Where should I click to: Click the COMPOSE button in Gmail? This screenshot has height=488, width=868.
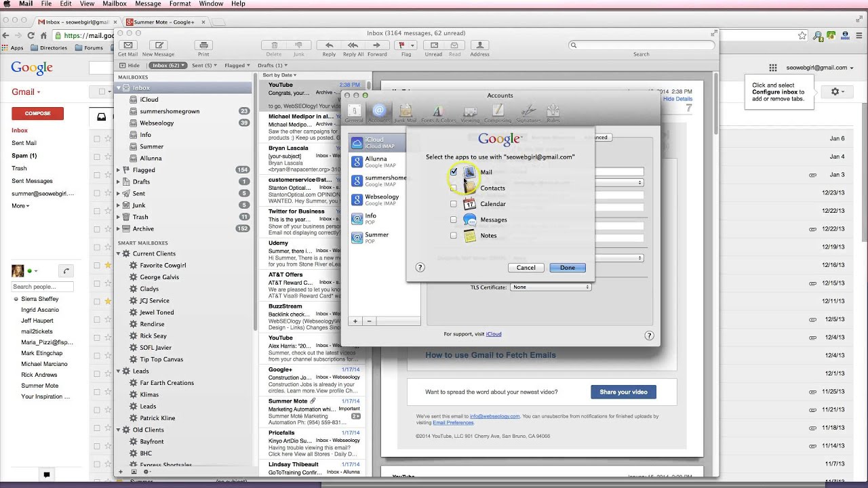pos(37,113)
